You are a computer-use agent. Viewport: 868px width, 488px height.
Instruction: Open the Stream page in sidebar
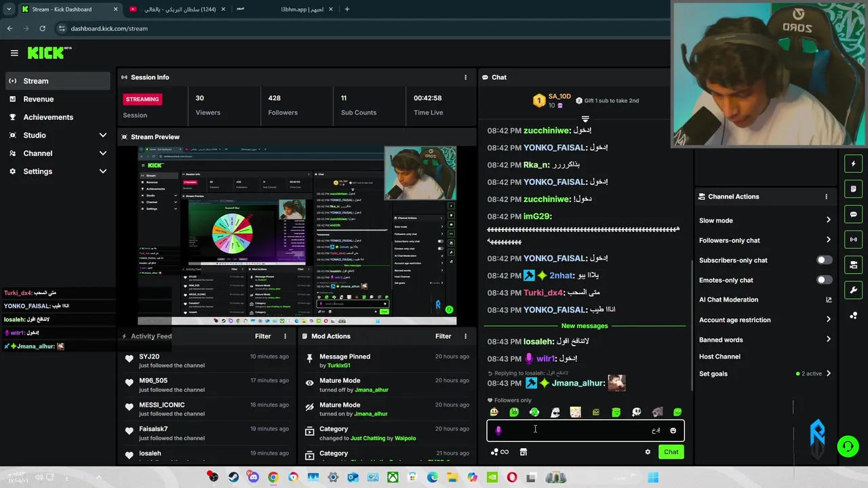(x=57, y=81)
